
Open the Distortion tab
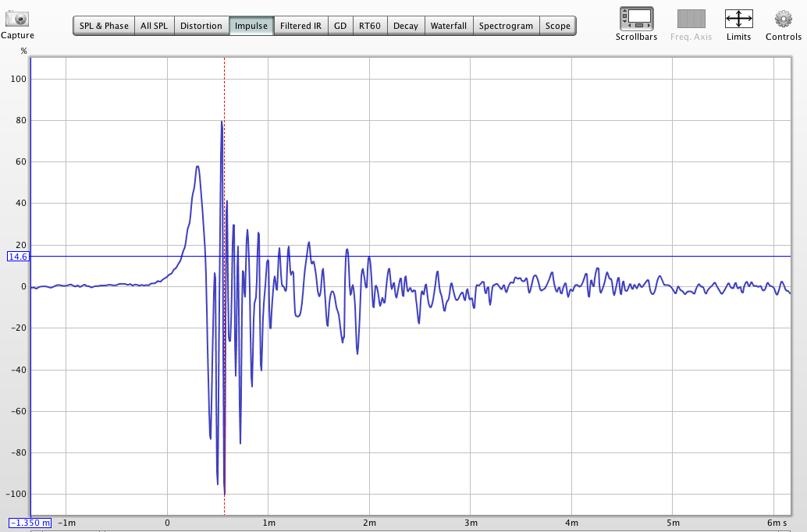click(x=201, y=26)
